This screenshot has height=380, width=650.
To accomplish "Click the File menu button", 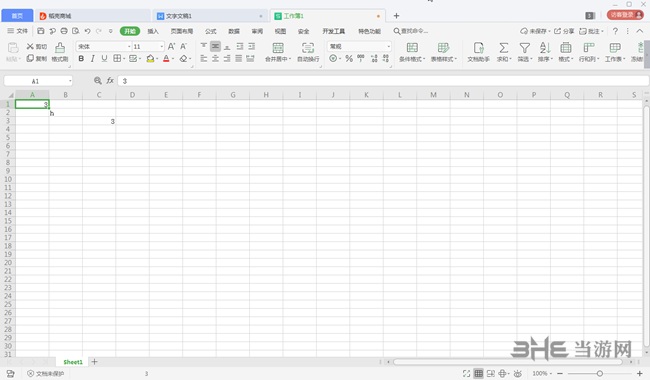I will pos(18,31).
